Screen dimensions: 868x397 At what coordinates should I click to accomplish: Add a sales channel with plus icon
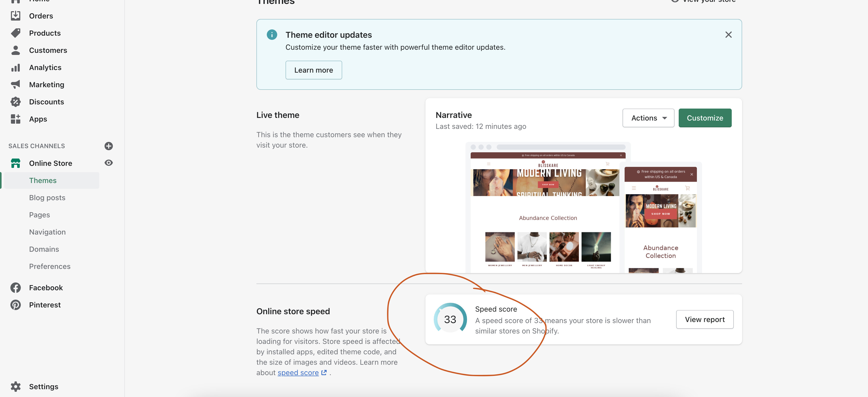pos(108,146)
